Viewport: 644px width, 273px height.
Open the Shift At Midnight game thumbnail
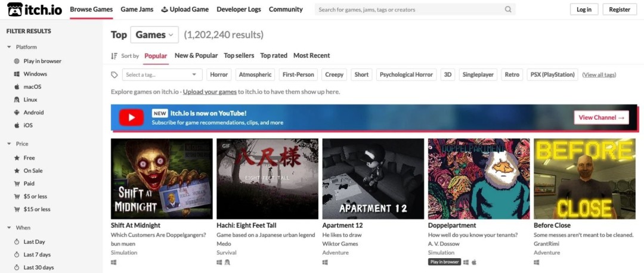[x=162, y=179]
